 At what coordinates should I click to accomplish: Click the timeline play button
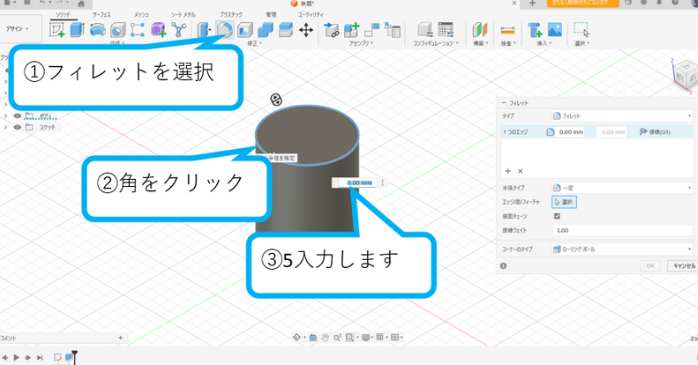click(x=16, y=357)
